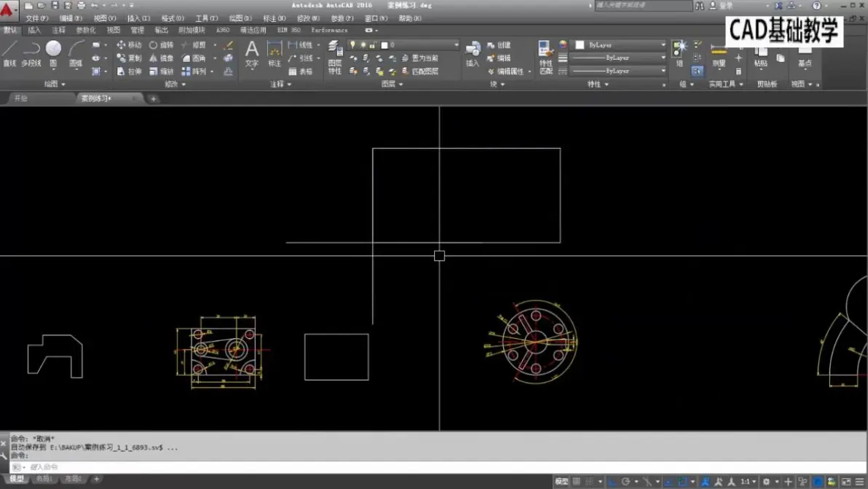
Task: Expand the Draw (绘图) panel
Action: (55, 85)
